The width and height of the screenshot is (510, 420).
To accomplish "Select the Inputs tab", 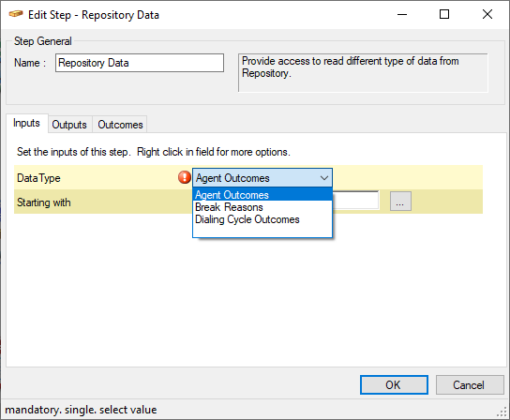I will [x=26, y=123].
